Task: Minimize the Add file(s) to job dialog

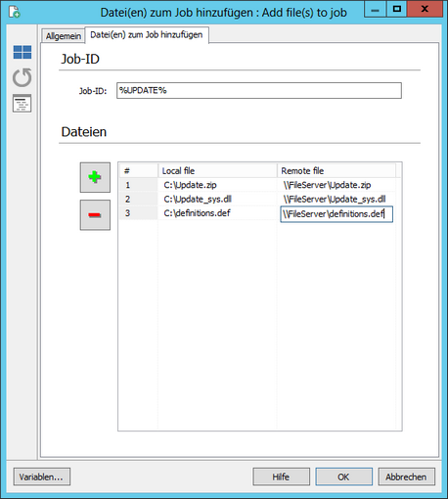Action: 376,9
